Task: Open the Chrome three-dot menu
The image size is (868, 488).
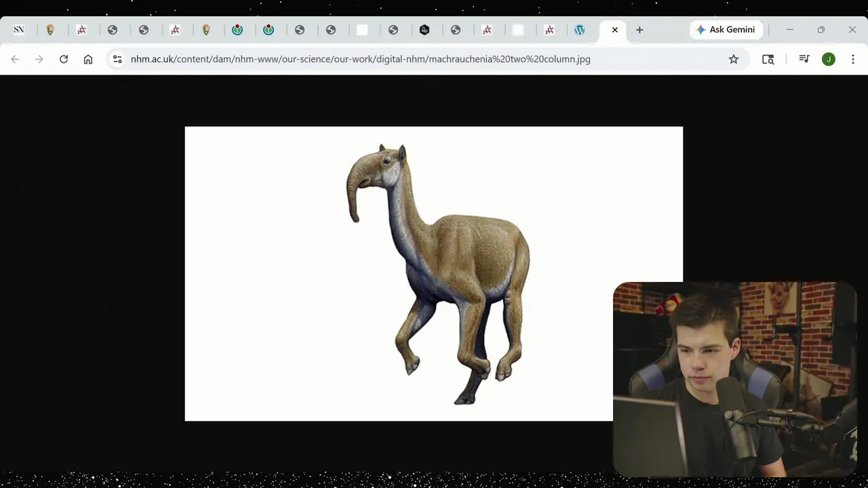Action: pos(853,59)
